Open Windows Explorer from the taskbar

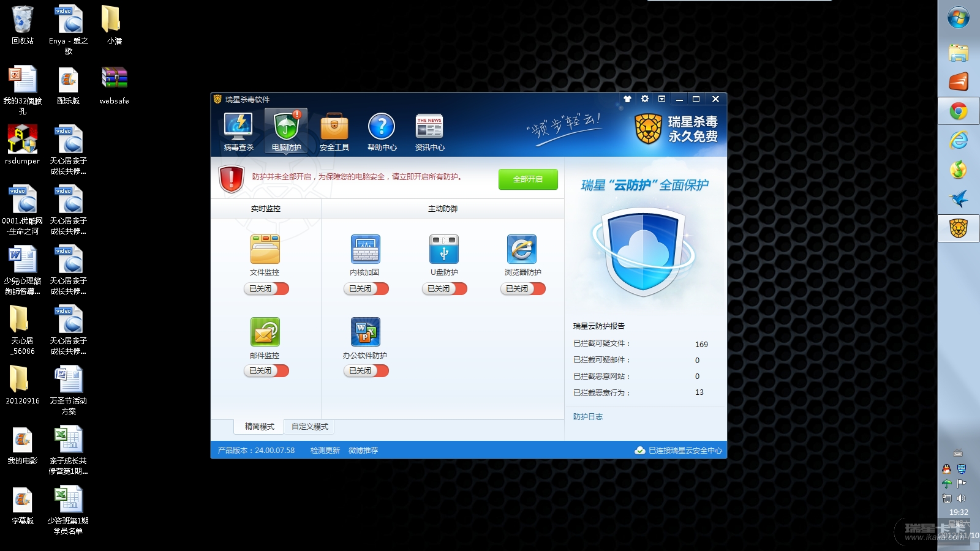pos(959,53)
